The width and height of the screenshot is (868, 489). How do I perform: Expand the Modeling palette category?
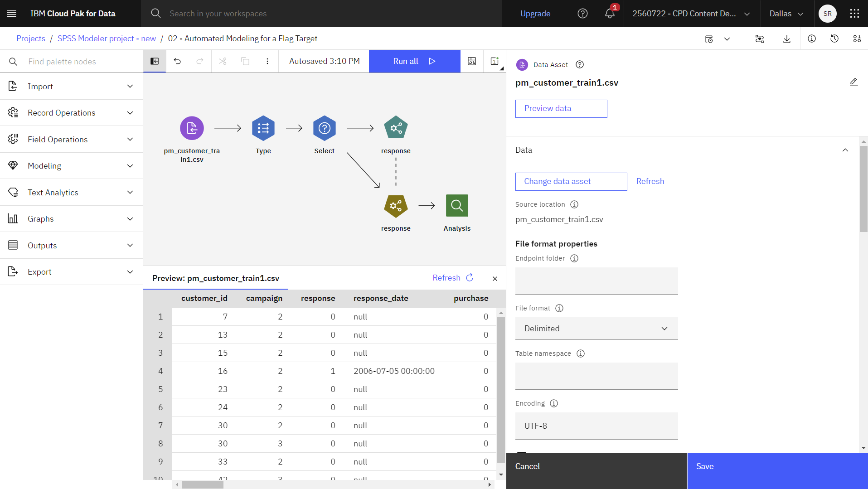pyautogui.click(x=72, y=166)
